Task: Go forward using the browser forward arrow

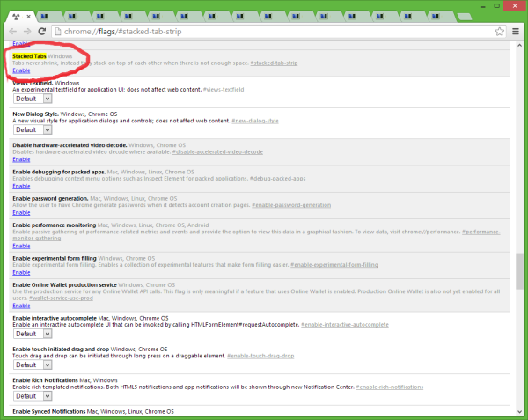Action: (x=27, y=32)
